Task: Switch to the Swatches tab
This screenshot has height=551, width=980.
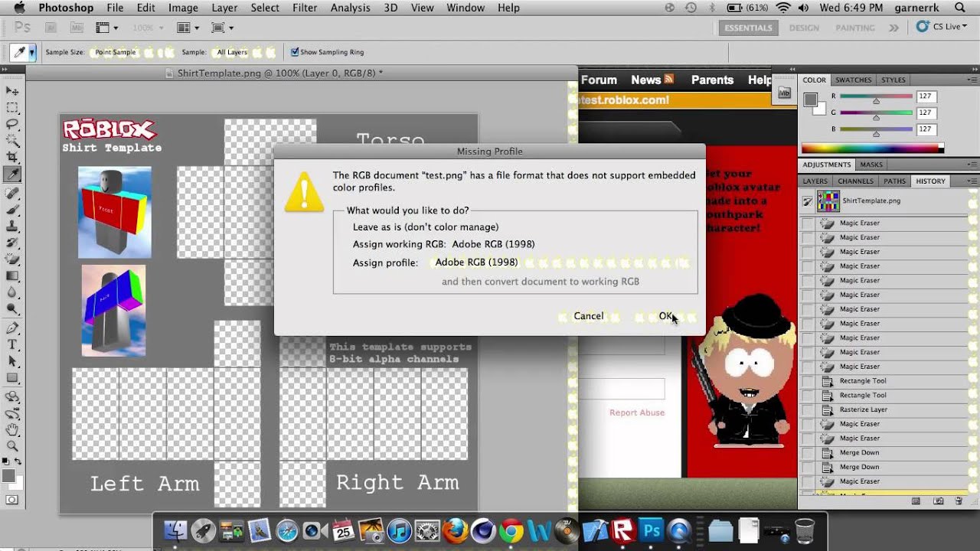Action: (x=853, y=80)
